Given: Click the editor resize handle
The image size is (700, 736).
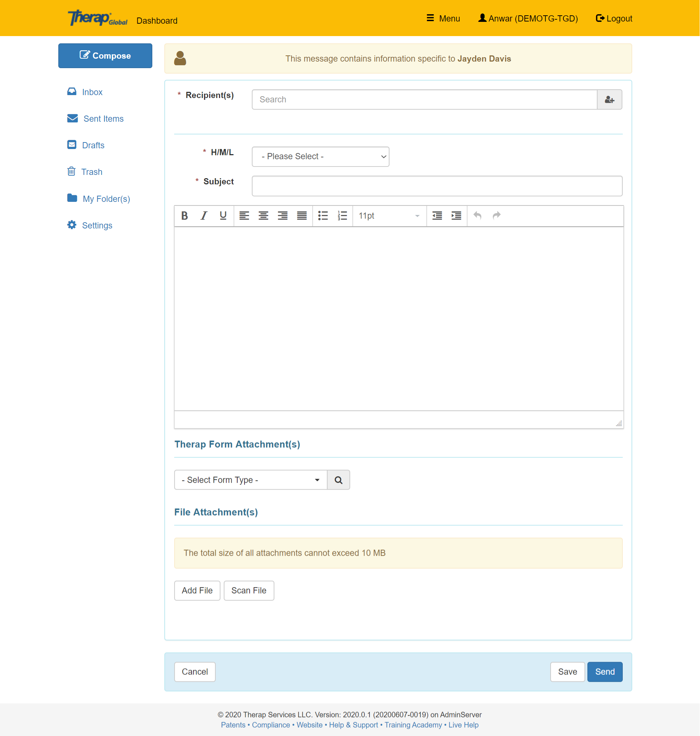Looking at the screenshot, I should (619, 423).
